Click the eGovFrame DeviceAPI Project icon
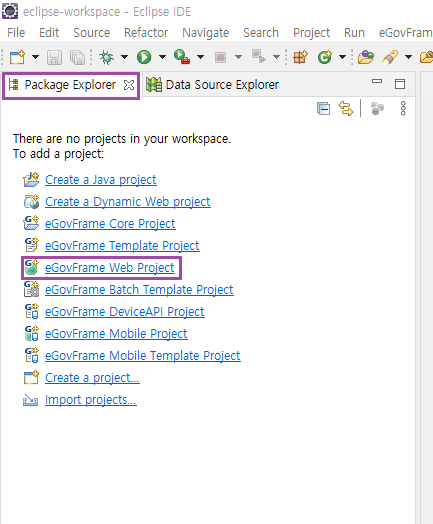The width and height of the screenshot is (433, 524). pos(32,311)
